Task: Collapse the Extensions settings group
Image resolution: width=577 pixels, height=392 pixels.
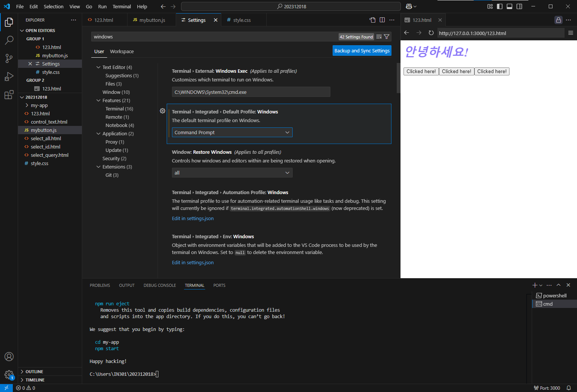Action: [x=98, y=167]
